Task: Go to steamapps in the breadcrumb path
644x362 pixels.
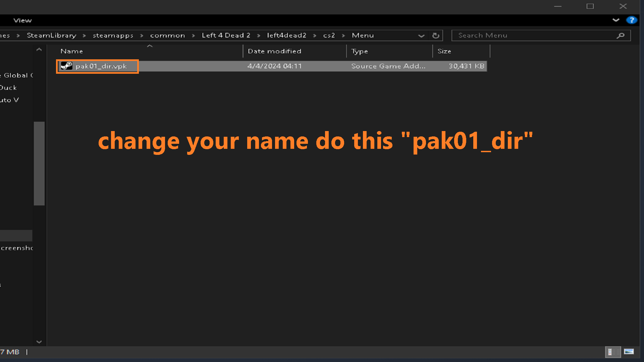Action: coord(113,36)
